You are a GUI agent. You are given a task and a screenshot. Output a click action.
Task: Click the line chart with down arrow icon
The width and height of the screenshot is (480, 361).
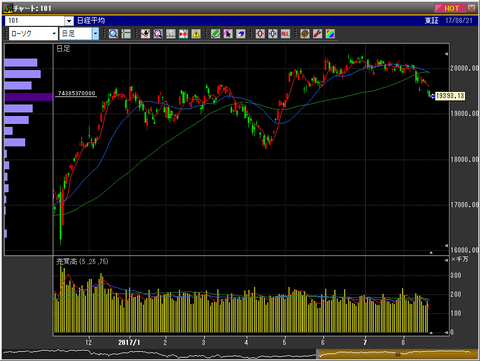click(145, 34)
